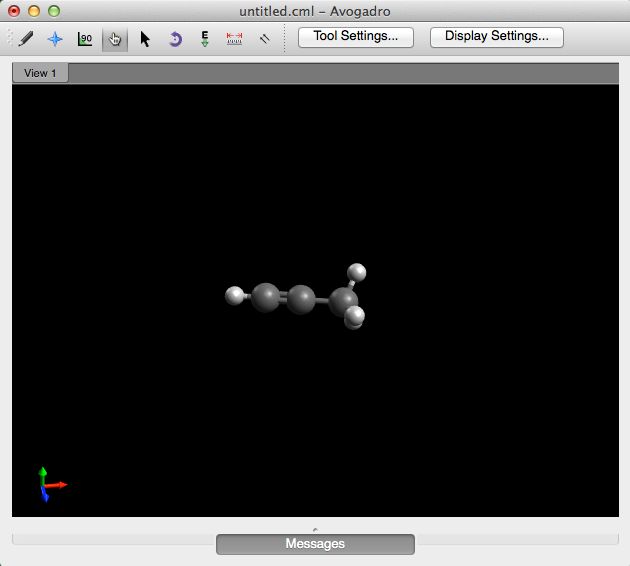Click the middle carbon atom of the chain
Viewport: 630px width, 566px height.
(x=300, y=299)
